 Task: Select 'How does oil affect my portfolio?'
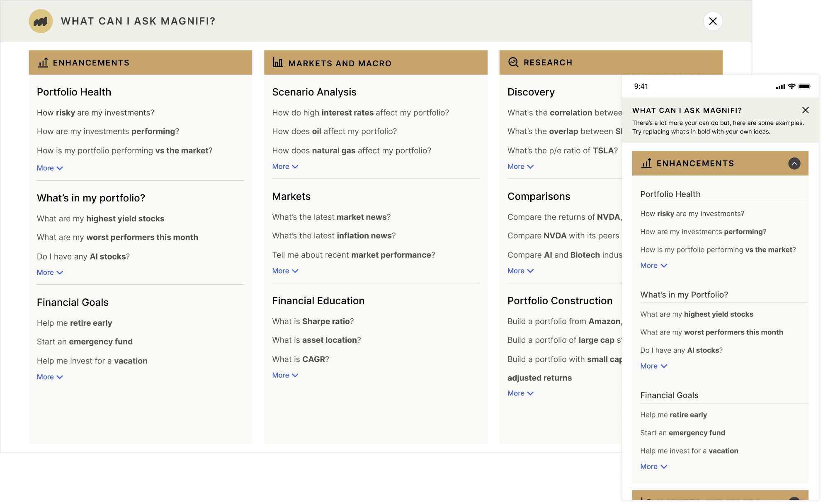[334, 131]
